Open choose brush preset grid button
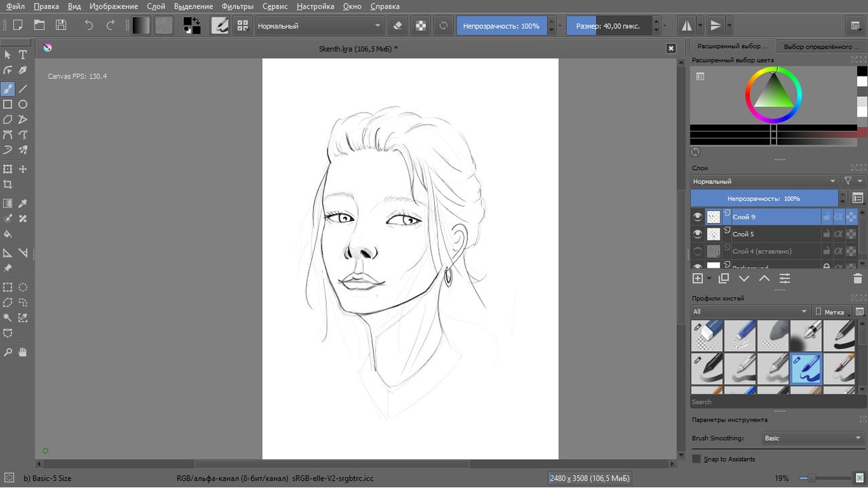868x488 pixels. pos(242,26)
